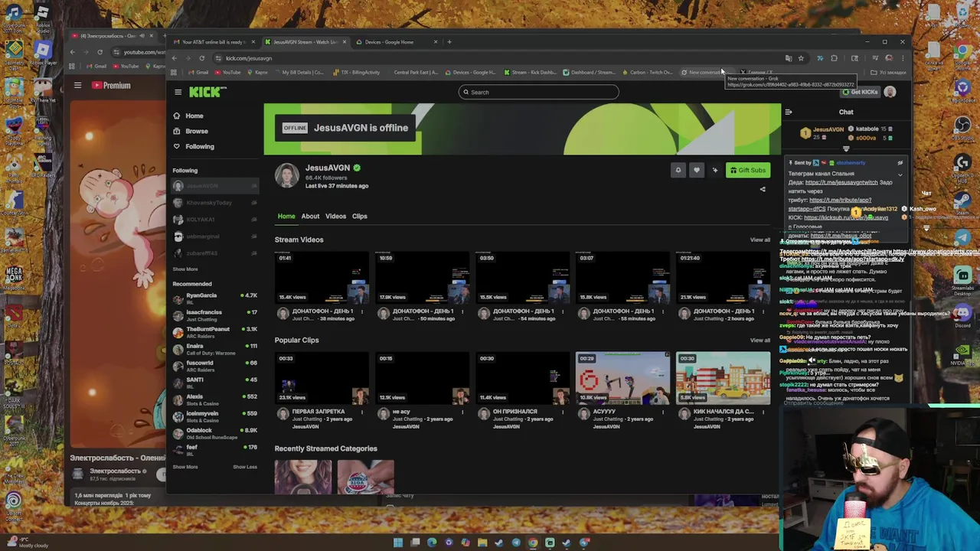The image size is (980, 551).
Task: Select KOLYAKA1 in Following list
Action: (x=214, y=220)
